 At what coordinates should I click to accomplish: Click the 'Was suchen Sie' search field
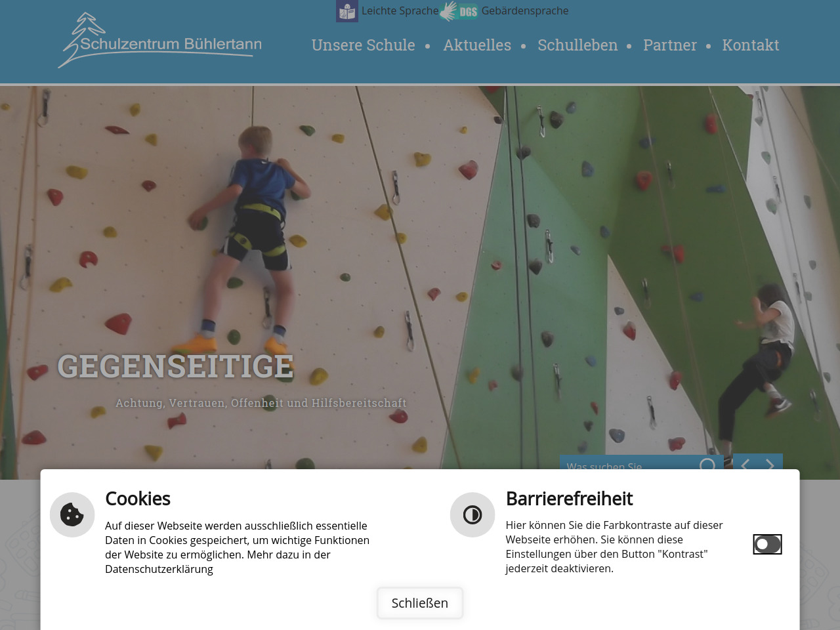[x=630, y=465]
